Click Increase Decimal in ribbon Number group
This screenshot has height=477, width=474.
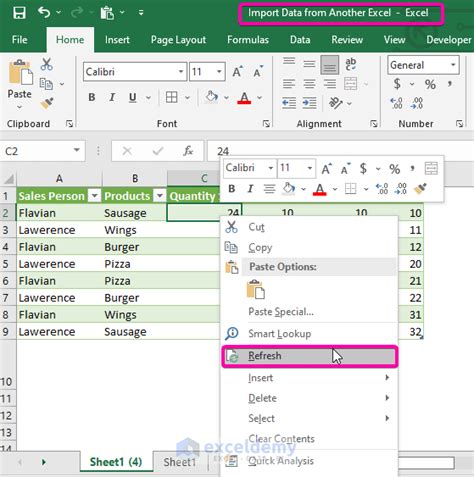397,103
